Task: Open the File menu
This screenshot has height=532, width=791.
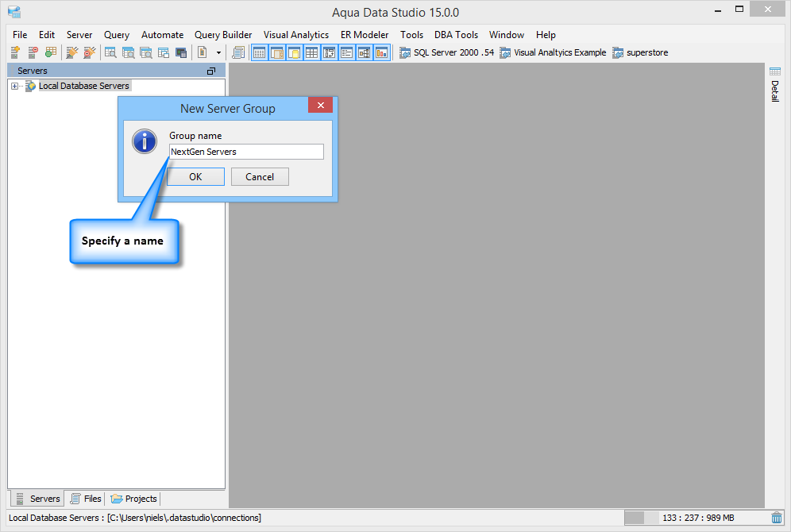Action: tap(20, 35)
